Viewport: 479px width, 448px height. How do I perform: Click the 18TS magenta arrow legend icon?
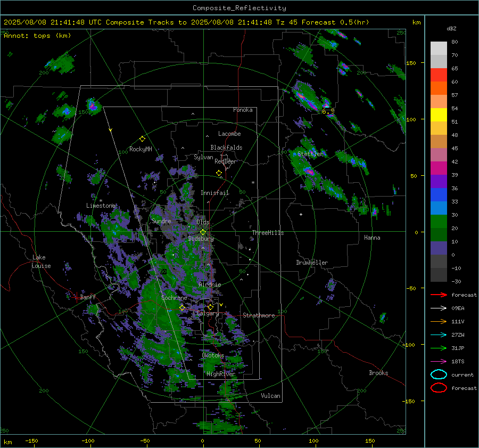click(439, 362)
